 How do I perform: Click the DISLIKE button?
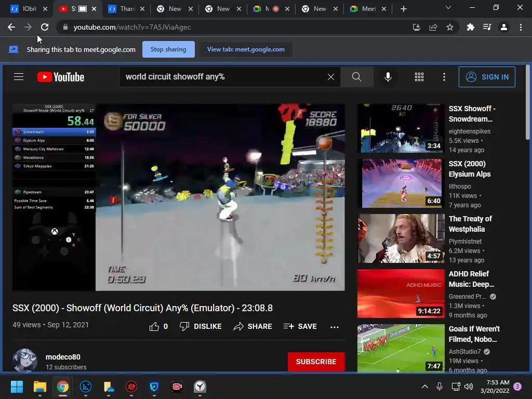[x=200, y=326]
